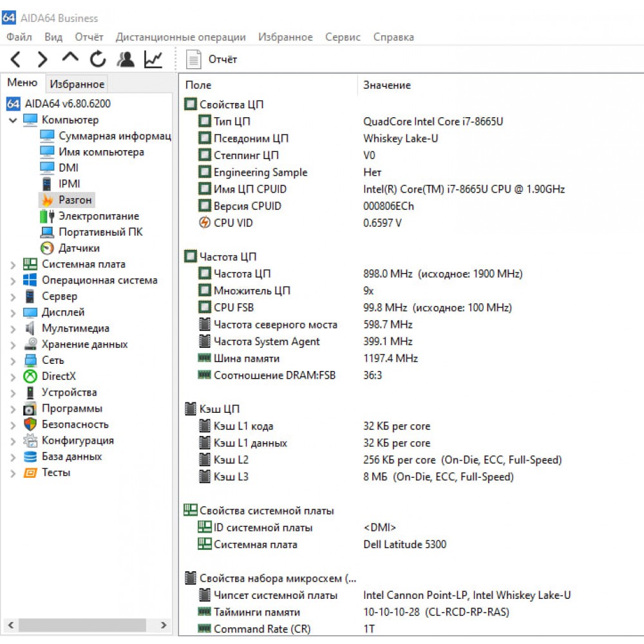This screenshot has width=644, height=644.
Task: Go back with the left arrow toolbar icon
Action: (15, 59)
